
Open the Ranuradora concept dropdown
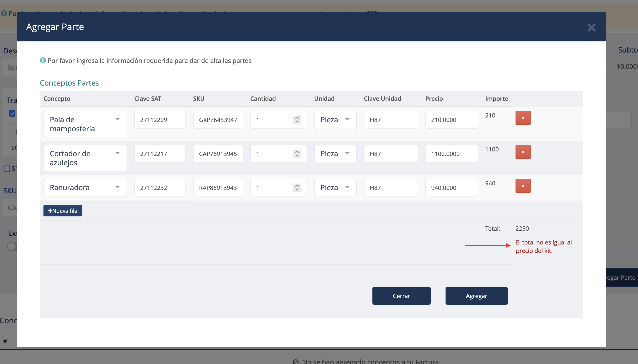[85, 187]
